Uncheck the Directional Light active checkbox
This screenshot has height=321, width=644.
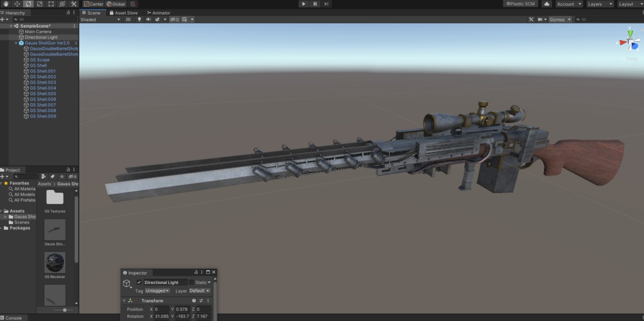click(139, 283)
